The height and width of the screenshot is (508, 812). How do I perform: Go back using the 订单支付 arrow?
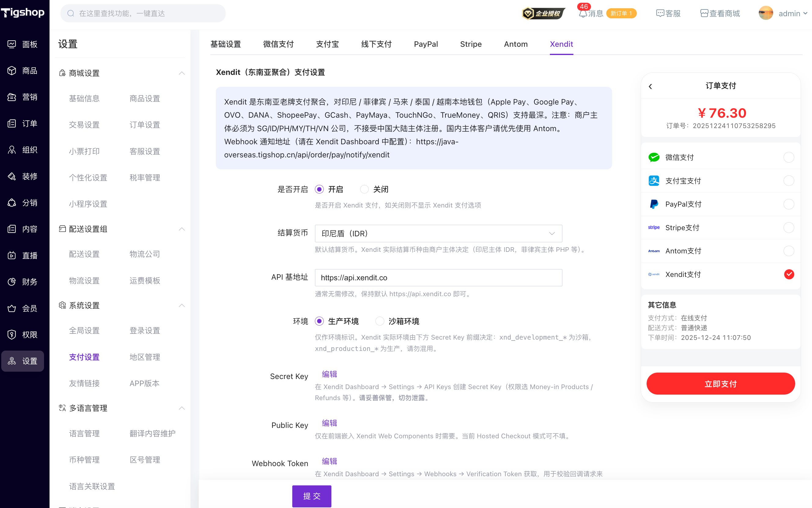[x=650, y=86]
